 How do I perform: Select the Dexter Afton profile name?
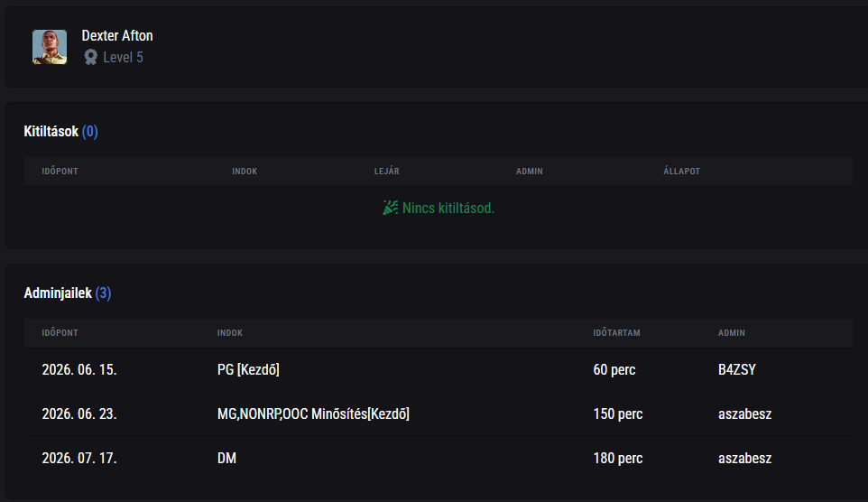(x=117, y=35)
